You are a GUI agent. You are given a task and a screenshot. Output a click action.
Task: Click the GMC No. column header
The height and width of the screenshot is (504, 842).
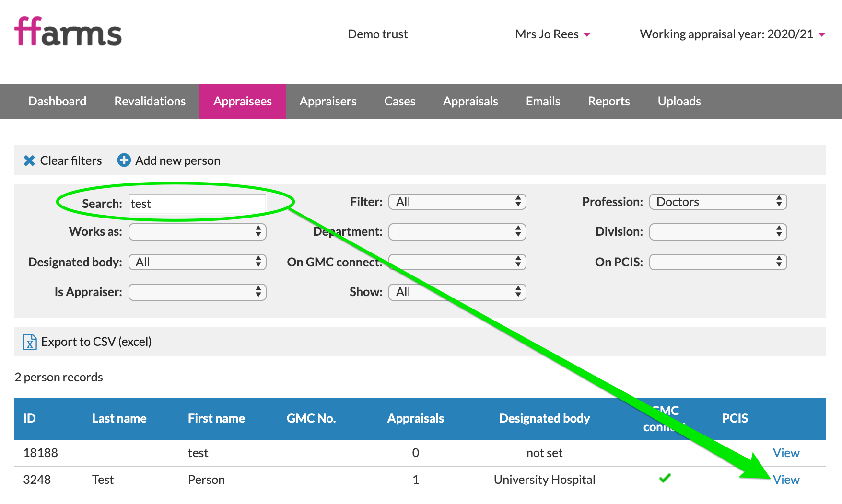[311, 418]
